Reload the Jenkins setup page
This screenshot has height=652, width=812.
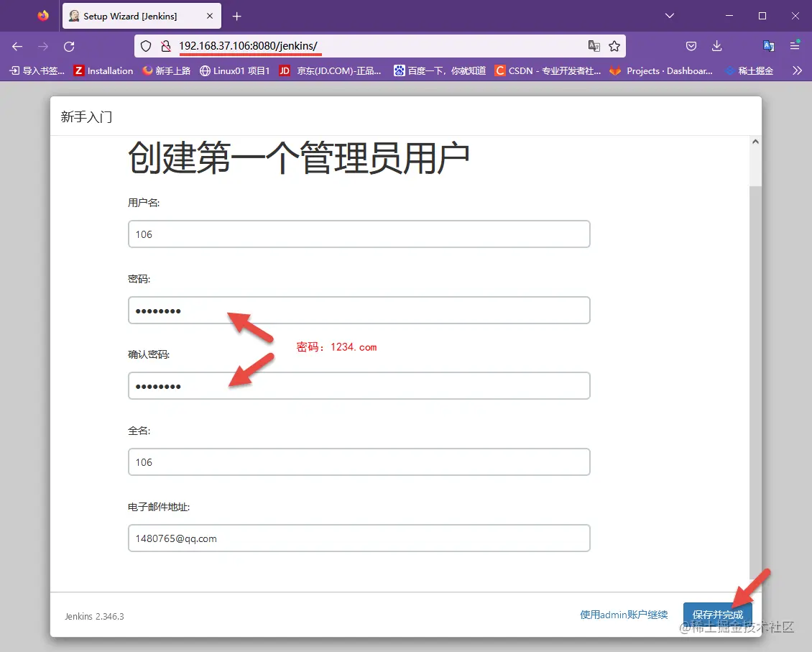69,46
